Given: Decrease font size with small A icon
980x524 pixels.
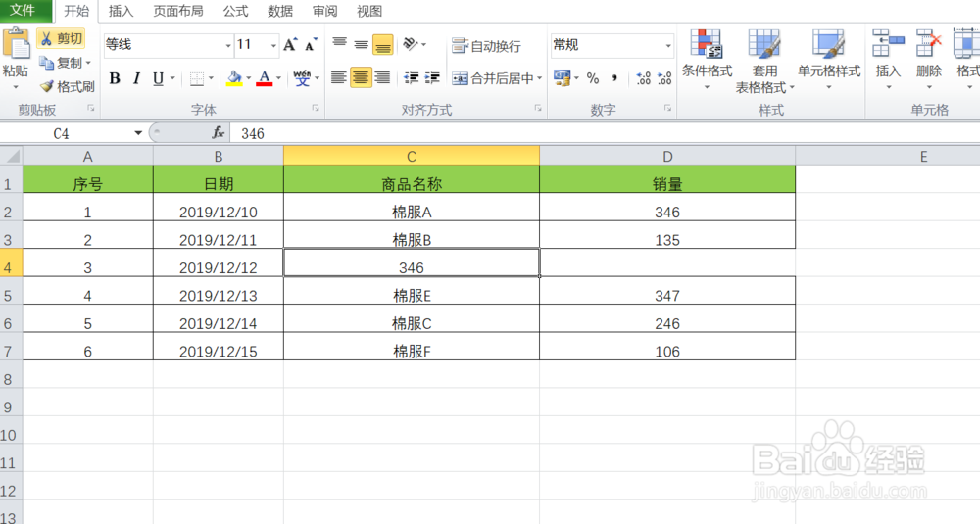Looking at the screenshot, I should 311,44.
